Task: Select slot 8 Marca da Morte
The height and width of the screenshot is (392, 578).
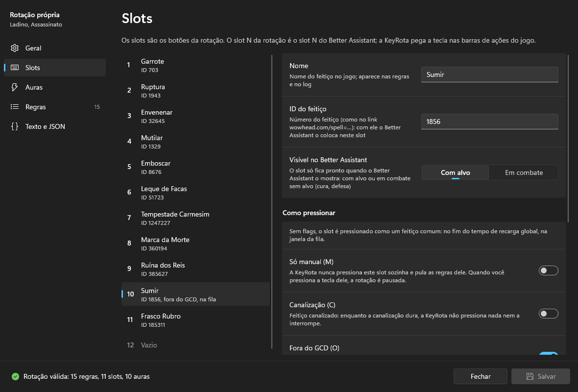Action: pos(196,244)
